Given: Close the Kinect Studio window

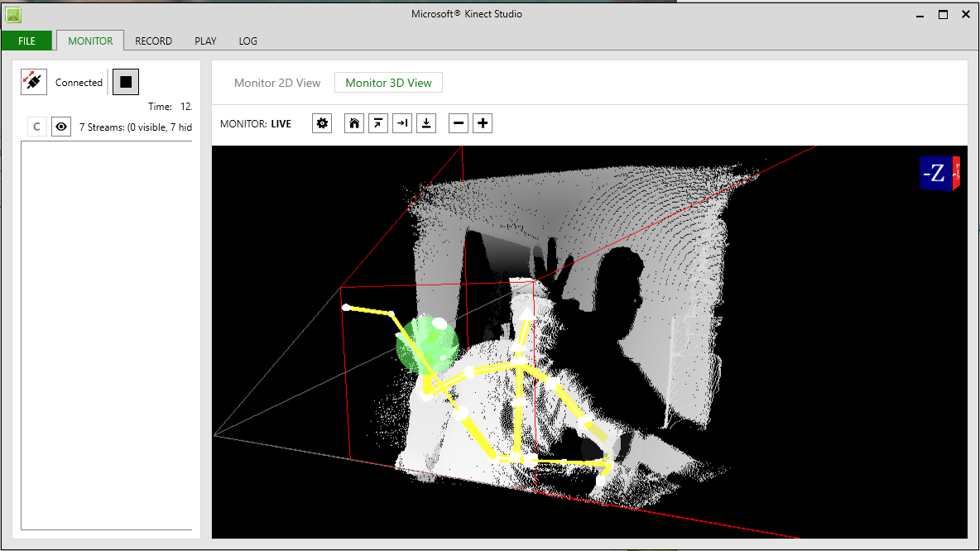Looking at the screenshot, I should tap(966, 14).
